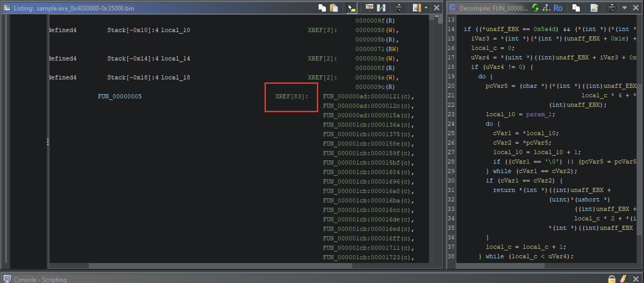This screenshot has width=644, height=283.
Task: Take a snapshot of the Listing window
Action: (399, 8)
